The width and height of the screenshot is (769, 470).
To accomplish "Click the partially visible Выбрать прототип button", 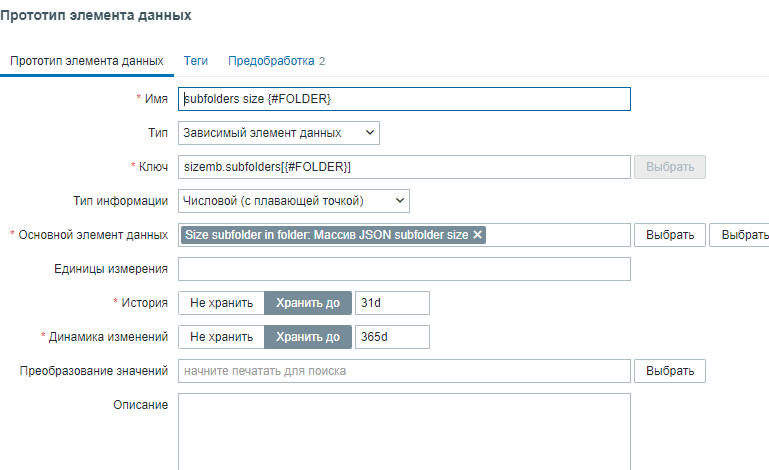I will (x=740, y=235).
